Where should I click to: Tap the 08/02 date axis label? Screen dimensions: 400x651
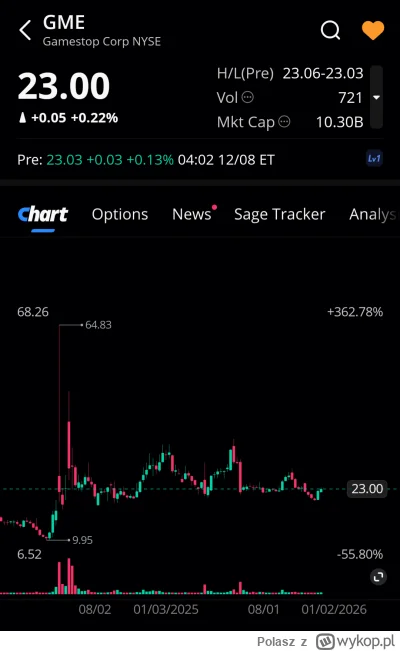95,609
